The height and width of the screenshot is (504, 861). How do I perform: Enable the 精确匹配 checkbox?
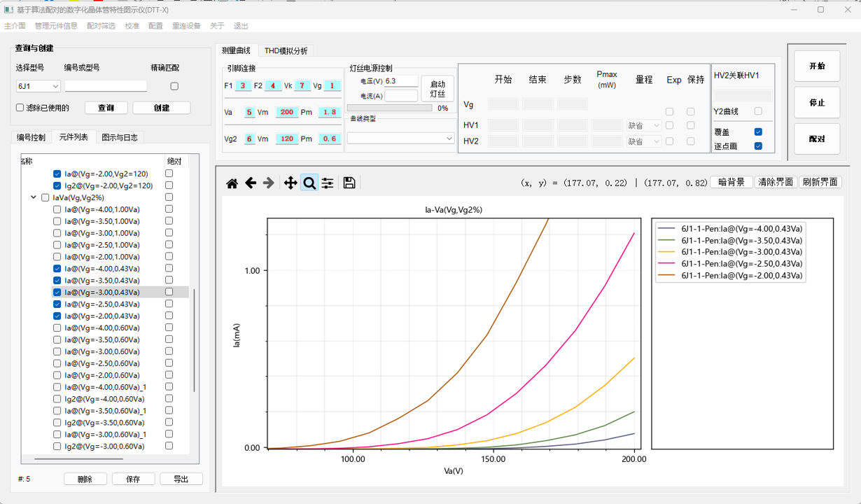click(174, 86)
